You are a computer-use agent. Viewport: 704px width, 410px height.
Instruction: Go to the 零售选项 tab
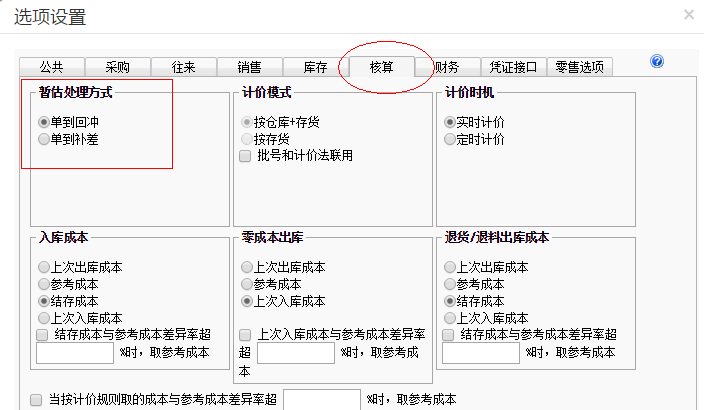pos(581,67)
